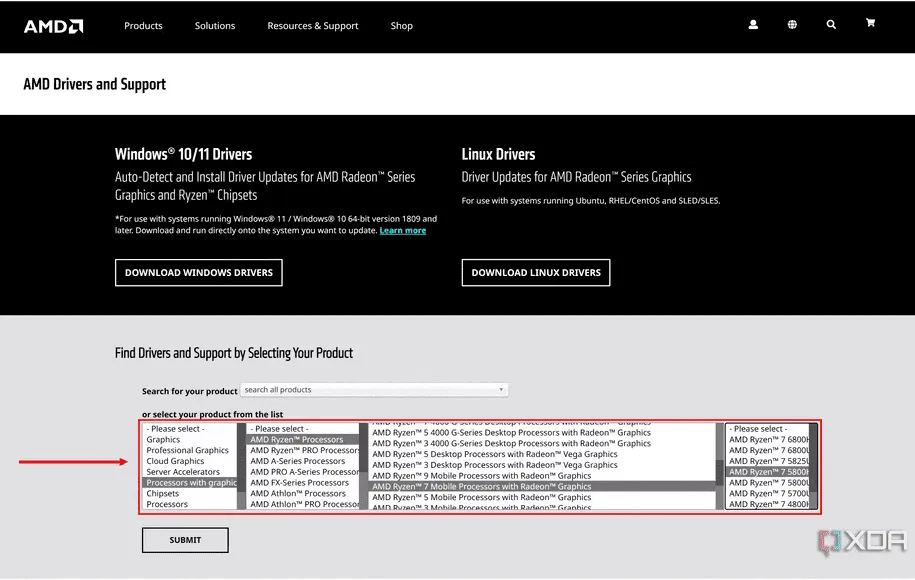Open the user account icon
The width and height of the screenshot is (915, 580).
pyautogui.click(x=753, y=25)
